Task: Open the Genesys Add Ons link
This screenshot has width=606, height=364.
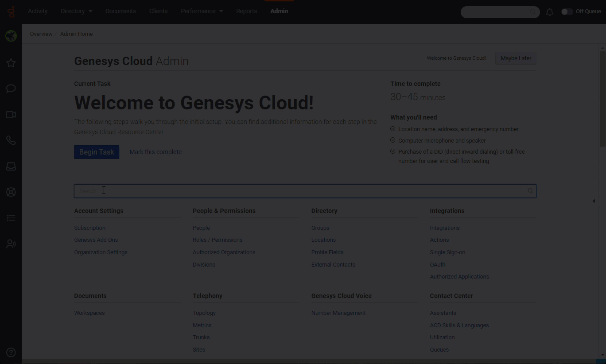Action: click(96, 240)
